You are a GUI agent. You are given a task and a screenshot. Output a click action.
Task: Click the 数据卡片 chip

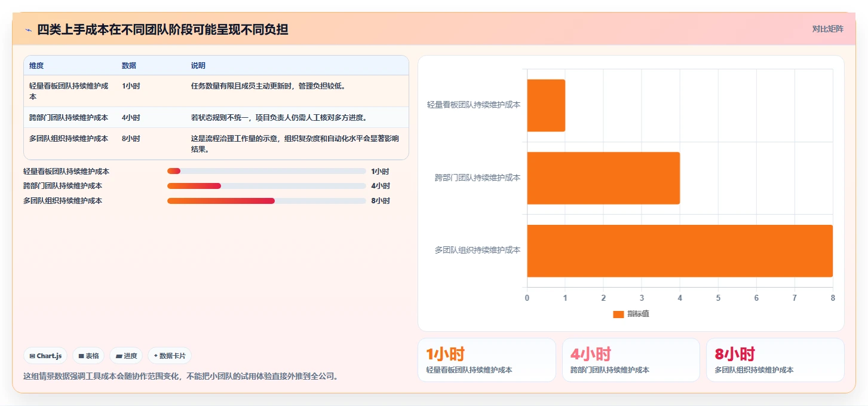pos(170,356)
